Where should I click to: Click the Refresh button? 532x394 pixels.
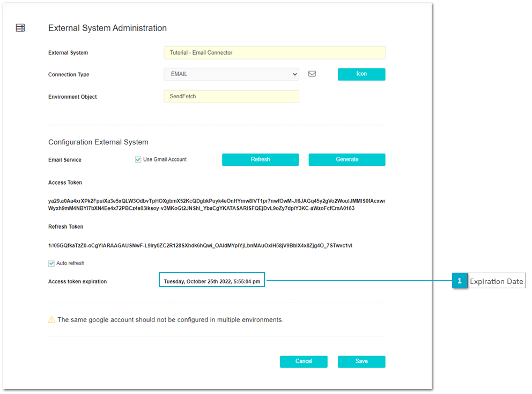click(x=260, y=159)
